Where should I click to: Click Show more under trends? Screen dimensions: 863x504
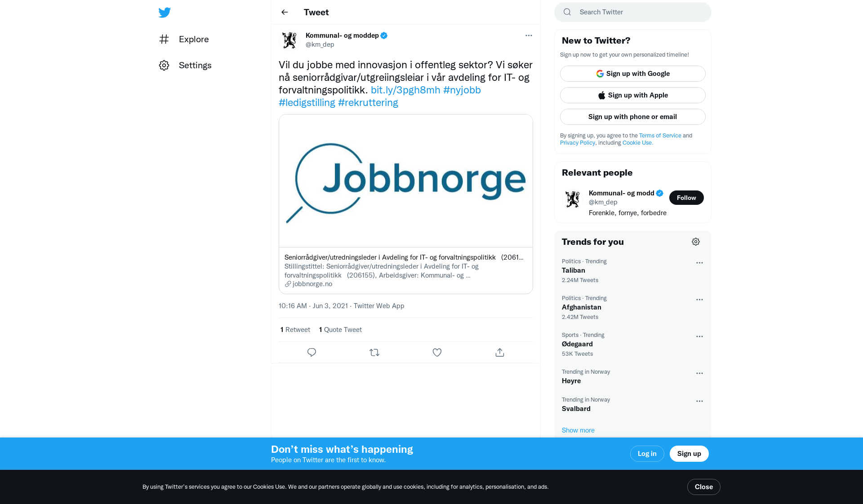(578, 430)
